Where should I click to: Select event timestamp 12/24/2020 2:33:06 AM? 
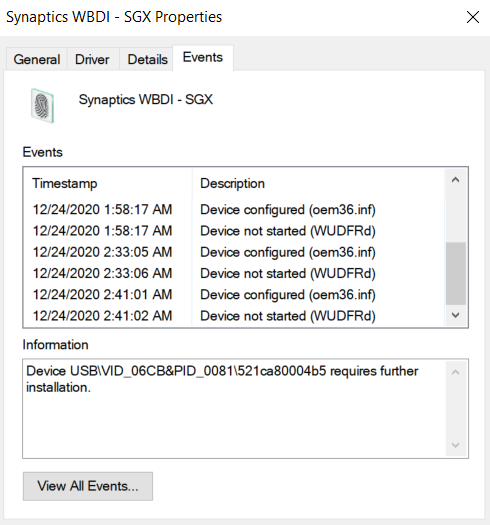click(x=102, y=274)
